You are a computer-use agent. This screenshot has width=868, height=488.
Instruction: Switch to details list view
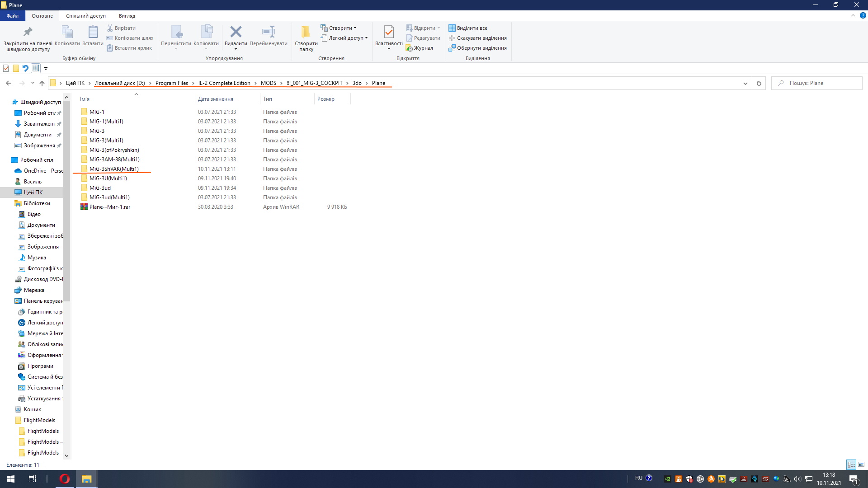851,465
